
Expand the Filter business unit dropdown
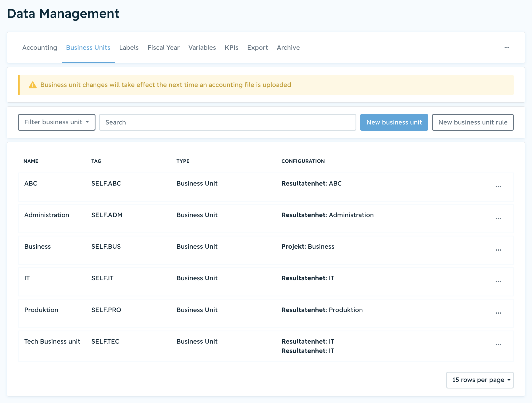pyautogui.click(x=57, y=122)
